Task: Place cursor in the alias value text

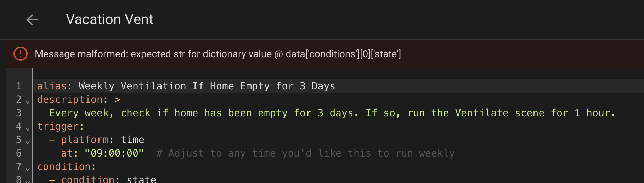Action: click(207, 86)
